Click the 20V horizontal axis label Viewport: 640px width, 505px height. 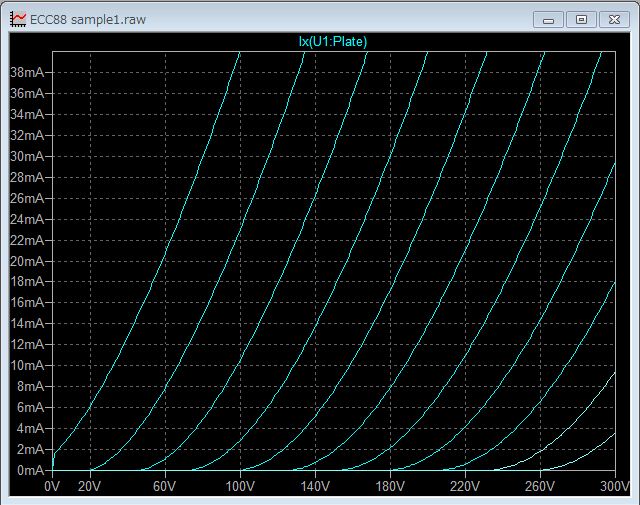click(x=90, y=487)
